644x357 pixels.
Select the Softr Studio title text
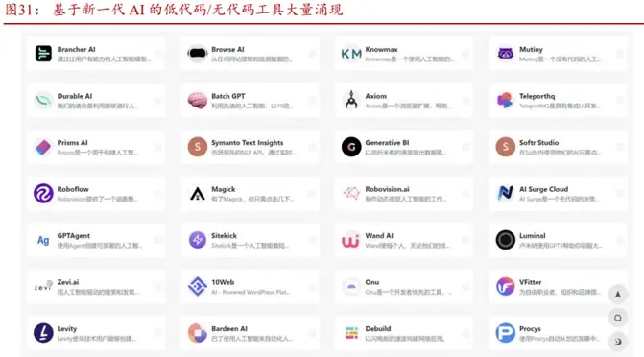tap(538, 143)
